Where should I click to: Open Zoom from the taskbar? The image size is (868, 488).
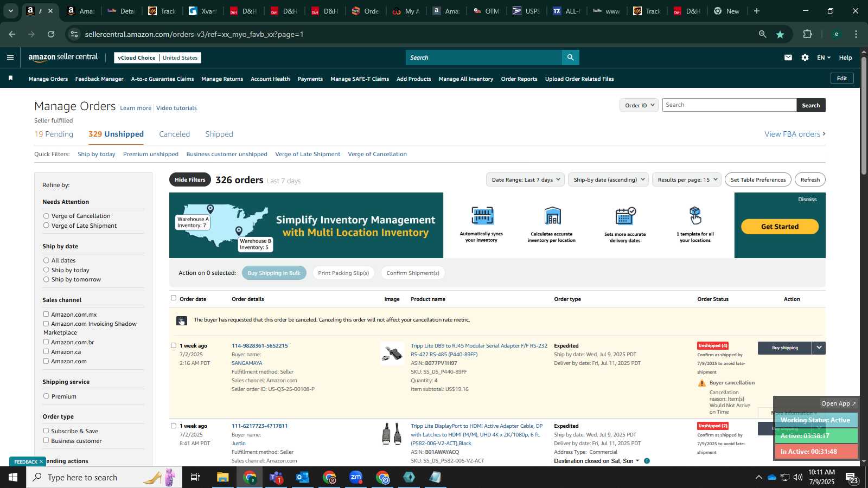[x=356, y=477]
